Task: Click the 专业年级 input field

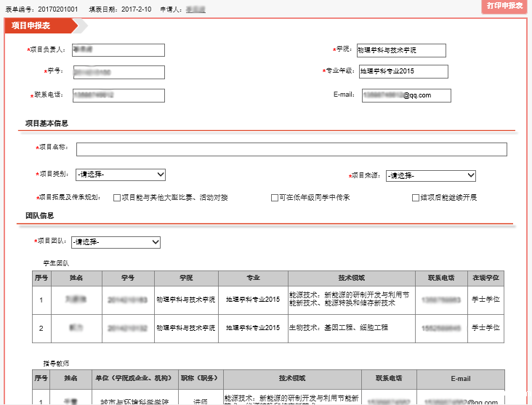Action: pos(401,71)
